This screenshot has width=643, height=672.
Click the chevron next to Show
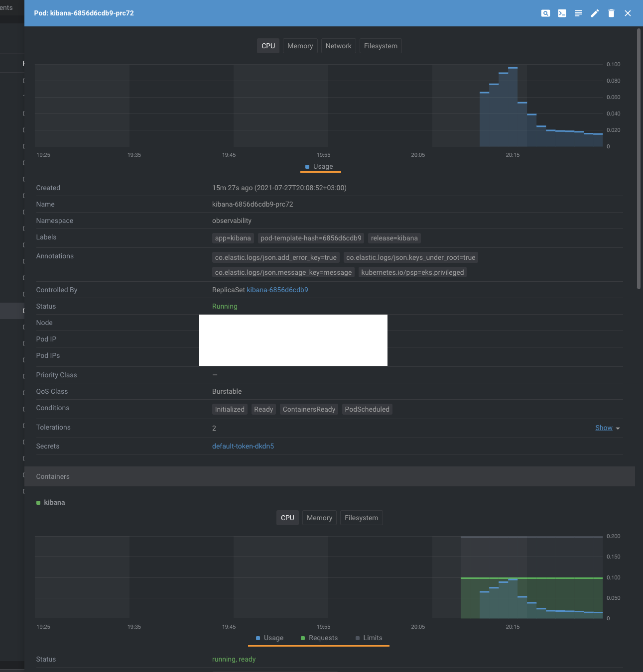pos(617,428)
